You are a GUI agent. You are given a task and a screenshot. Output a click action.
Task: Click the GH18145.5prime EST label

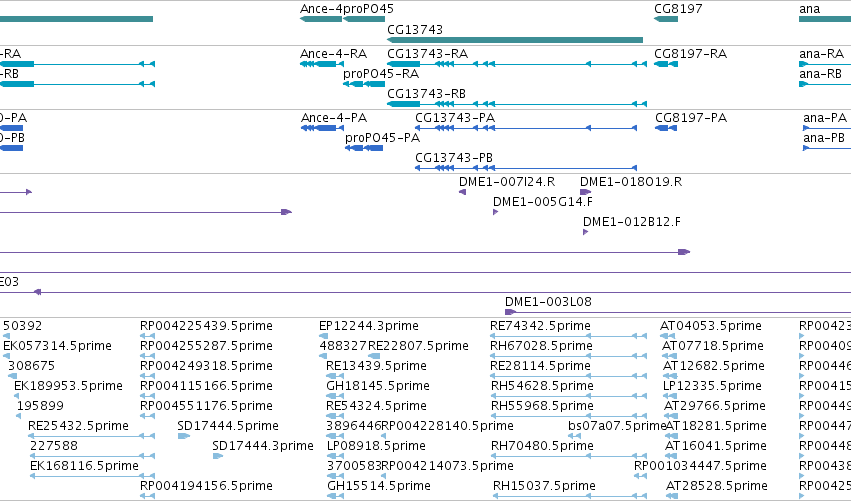[378, 386]
